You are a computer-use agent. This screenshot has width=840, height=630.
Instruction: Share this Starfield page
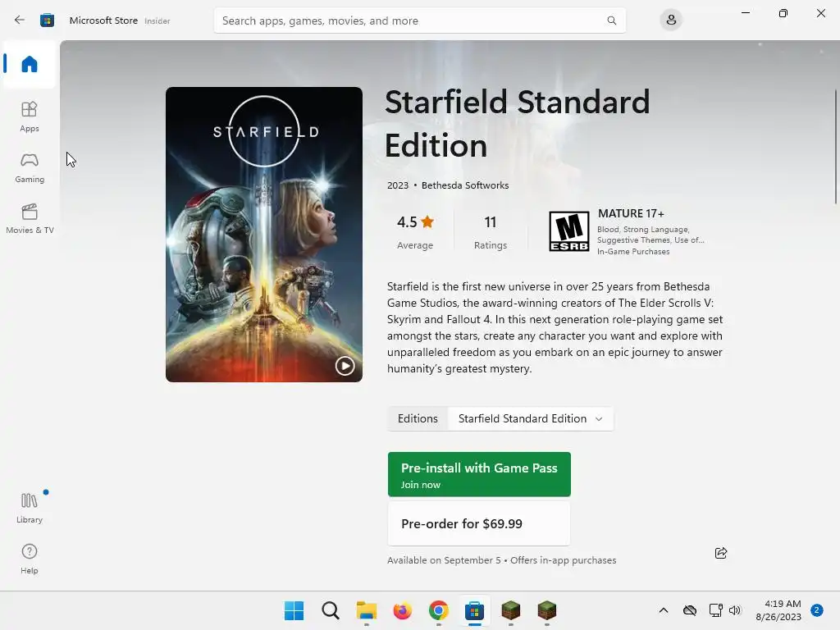tap(721, 553)
